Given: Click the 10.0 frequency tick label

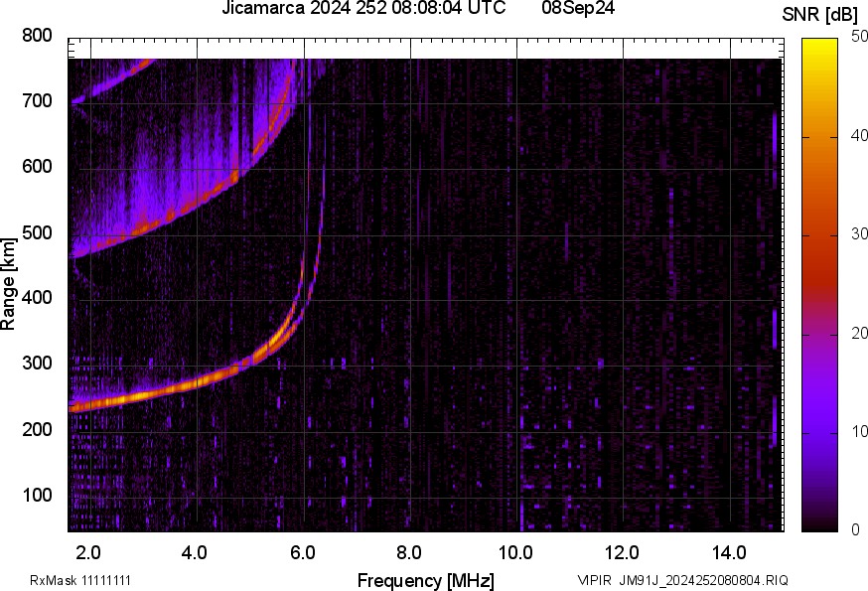Looking at the screenshot, I should click(x=514, y=551).
